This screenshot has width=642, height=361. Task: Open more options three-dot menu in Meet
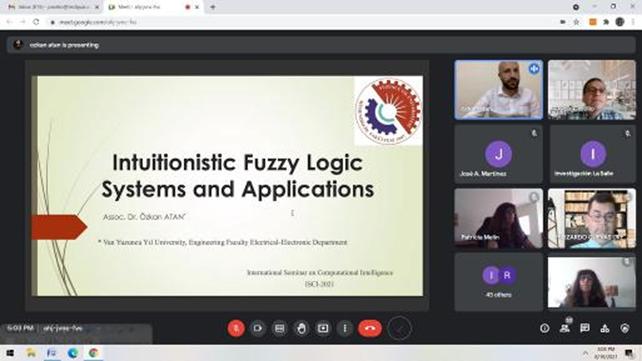(x=345, y=328)
